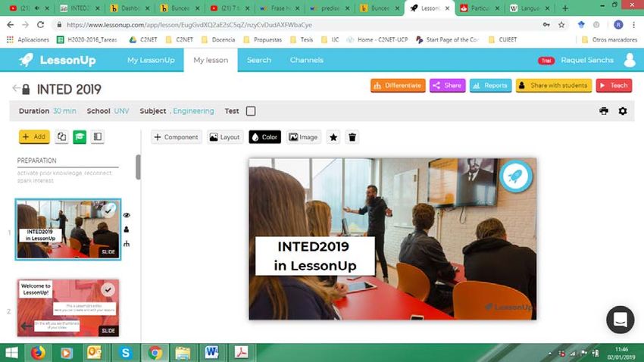
Task: Click the slide list scrollbar
Action: [138, 167]
